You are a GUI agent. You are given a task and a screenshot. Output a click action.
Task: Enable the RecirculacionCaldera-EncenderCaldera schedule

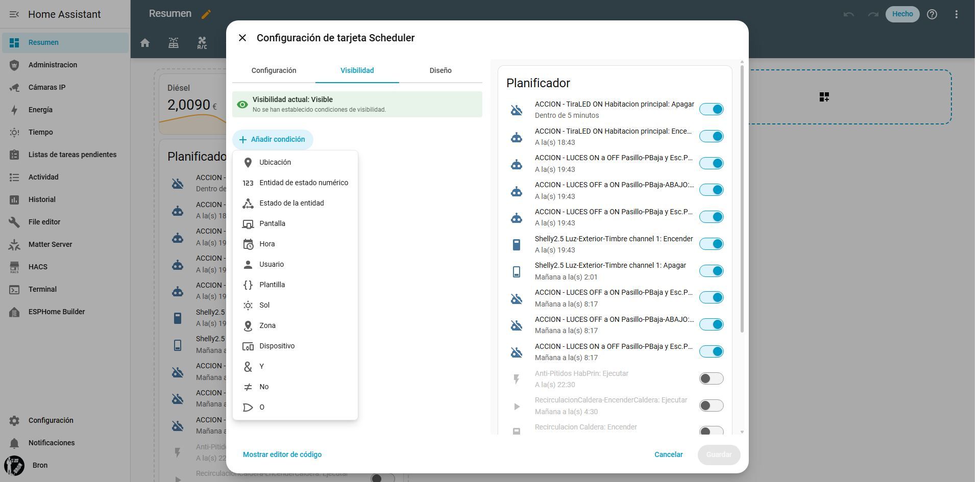click(712, 405)
